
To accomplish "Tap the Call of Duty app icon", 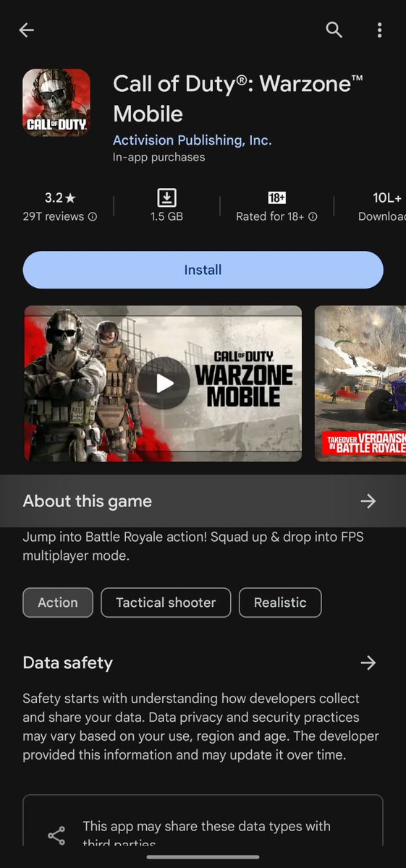I will coord(56,103).
